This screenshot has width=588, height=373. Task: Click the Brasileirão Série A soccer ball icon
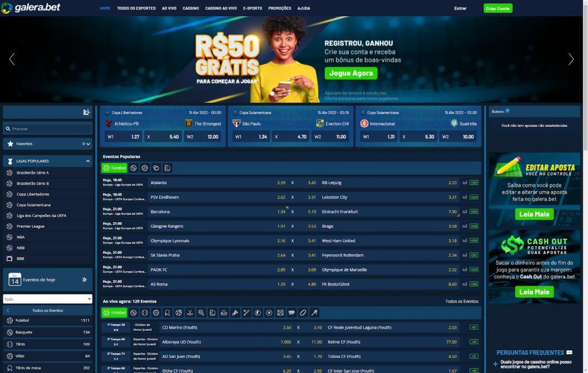tap(10, 173)
